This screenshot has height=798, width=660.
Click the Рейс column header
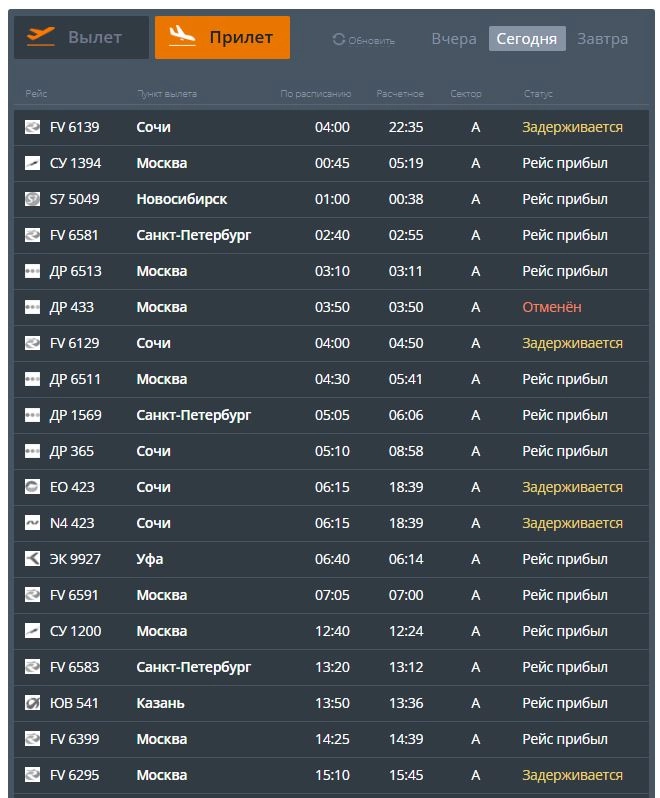pyautogui.click(x=36, y=94)
